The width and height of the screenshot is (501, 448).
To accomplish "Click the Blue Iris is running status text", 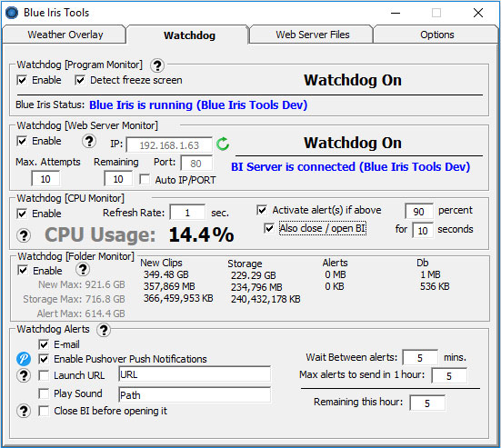I will [x=198, y=105].
